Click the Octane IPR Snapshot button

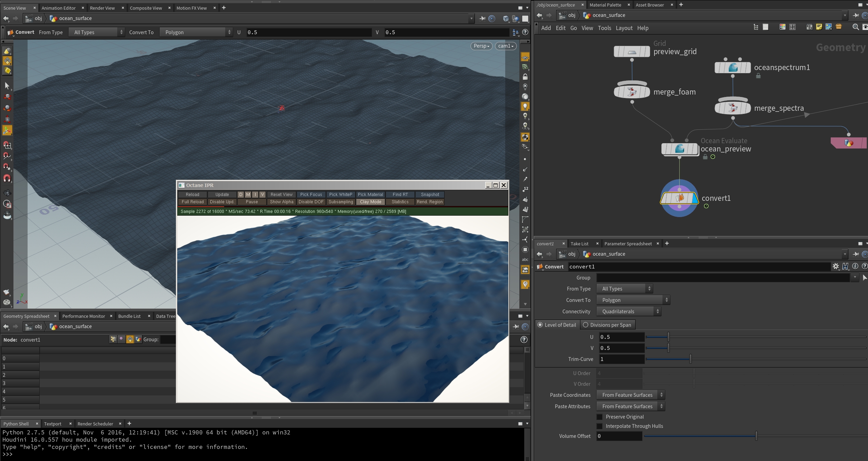(430, 195)
